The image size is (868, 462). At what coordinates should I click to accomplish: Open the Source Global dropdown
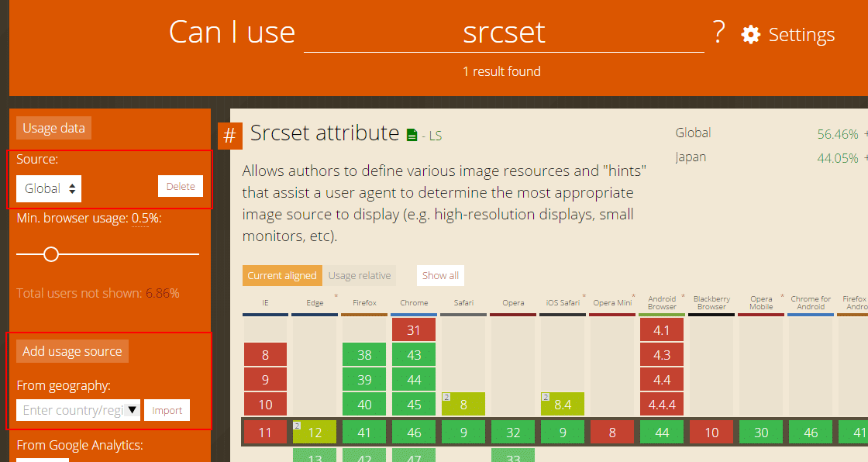point(49,189)
